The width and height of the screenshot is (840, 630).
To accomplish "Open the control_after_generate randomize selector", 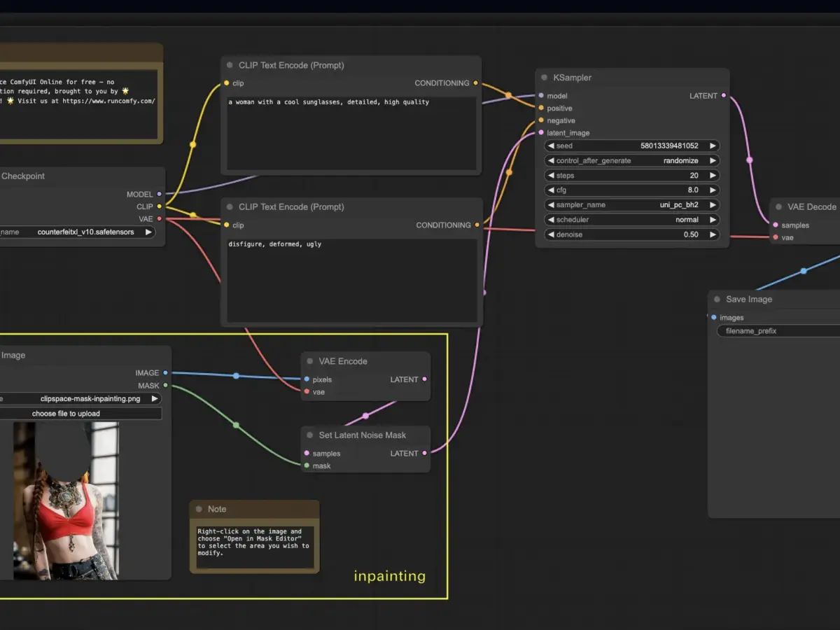I will coord(631,160).
